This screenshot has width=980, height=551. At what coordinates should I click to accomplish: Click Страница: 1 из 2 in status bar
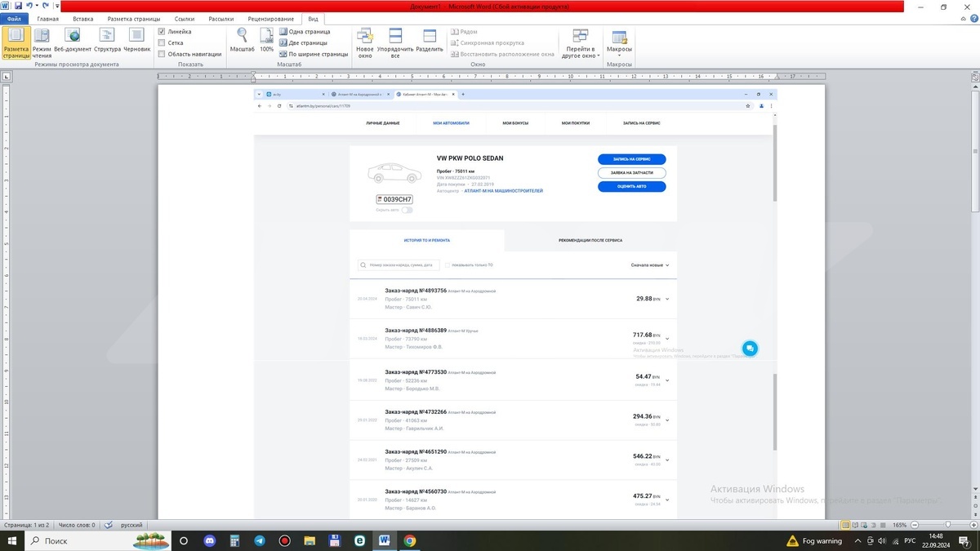click(26, 525)
